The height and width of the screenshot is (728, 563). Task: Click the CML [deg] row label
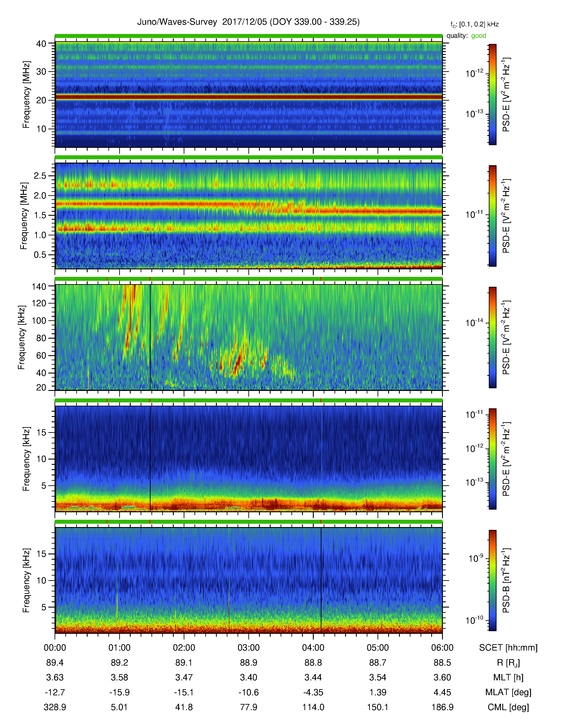pyautogui.click(x=508, y=707)
